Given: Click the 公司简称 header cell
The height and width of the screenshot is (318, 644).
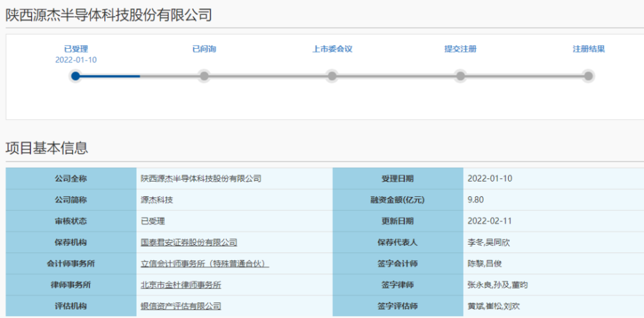Looking at the screenshot, I should 71,200.
